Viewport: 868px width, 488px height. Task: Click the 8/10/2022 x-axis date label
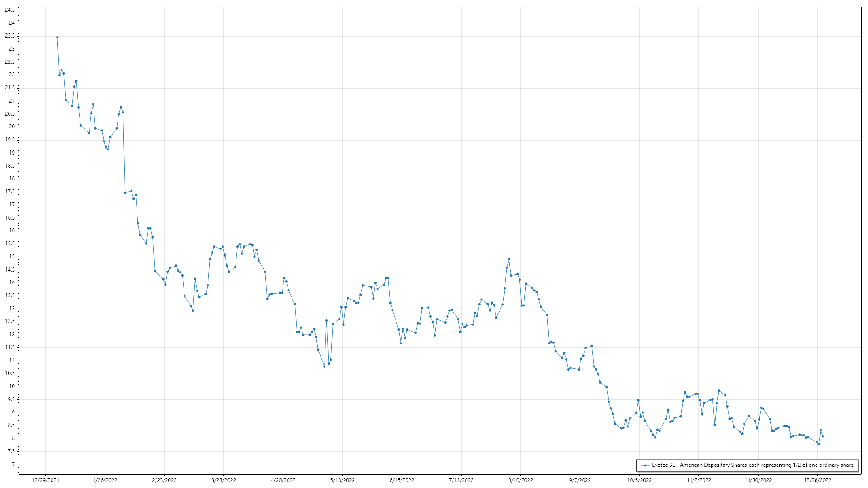pos(520,480)
